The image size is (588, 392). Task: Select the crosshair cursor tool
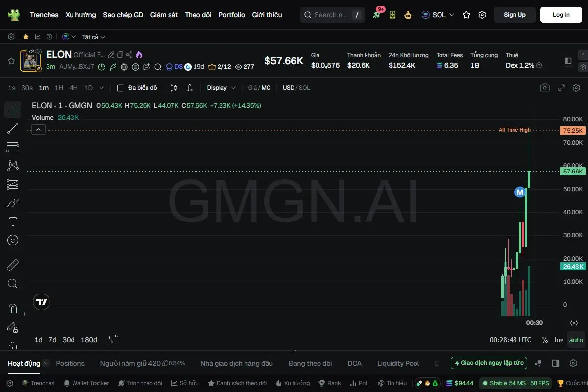[x=13, y=110]
